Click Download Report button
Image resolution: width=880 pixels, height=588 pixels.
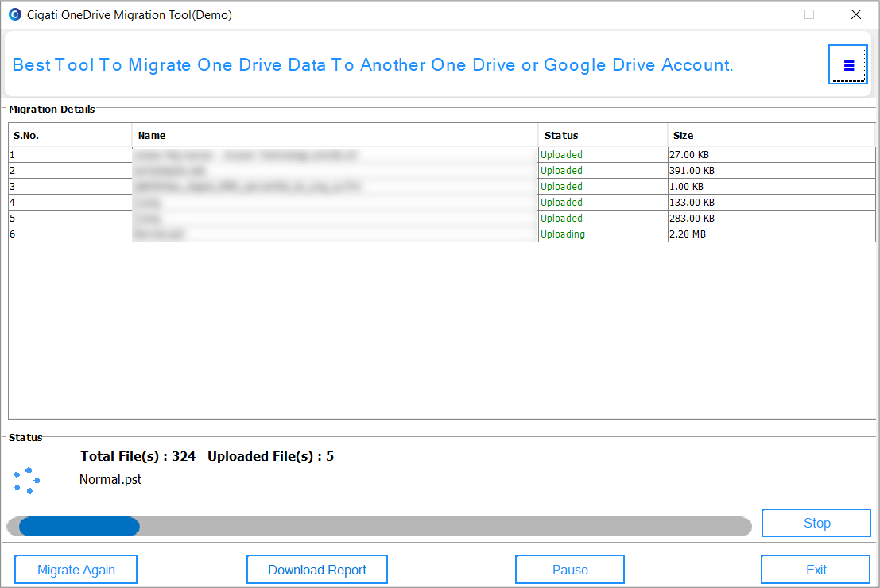coord(317,570)
